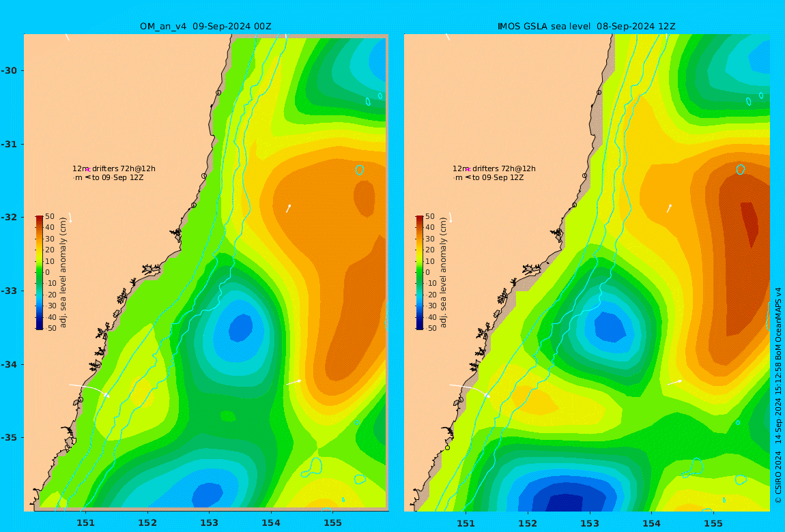The height and width of the screenshot is (532, 785).
Task: Click the cyan contour ring near -31.3 on left map
Action: [x=360, y=170]
